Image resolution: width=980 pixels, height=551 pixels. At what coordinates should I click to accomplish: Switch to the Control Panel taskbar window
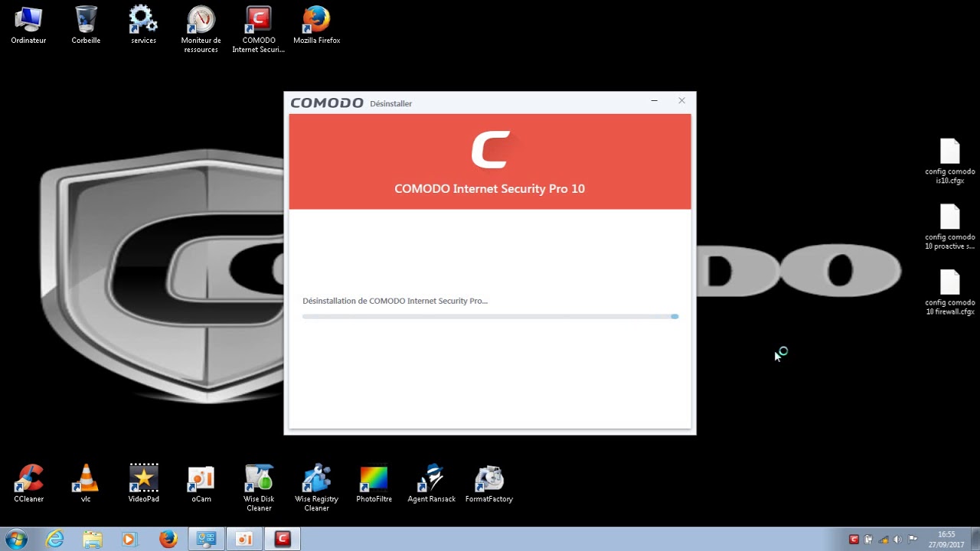tap(207, 539)
